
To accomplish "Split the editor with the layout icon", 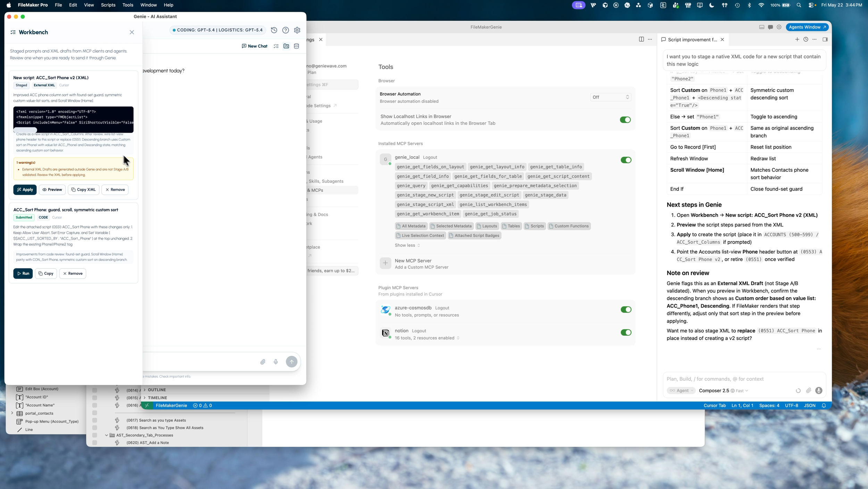I will point(641,39).
